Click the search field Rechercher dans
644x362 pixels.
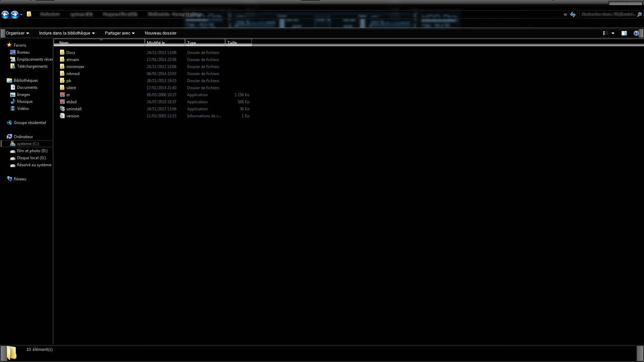tap(608, 14)
